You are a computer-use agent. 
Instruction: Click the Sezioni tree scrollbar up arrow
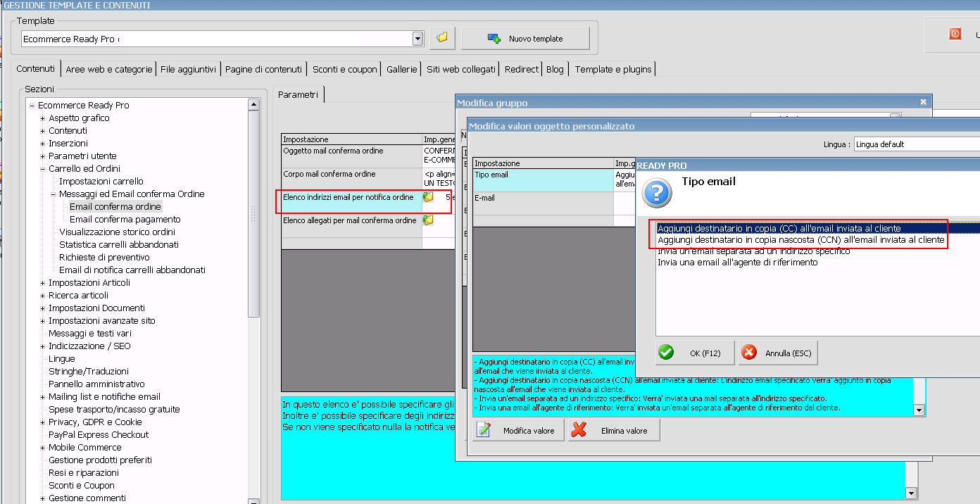tap(254, 105)
